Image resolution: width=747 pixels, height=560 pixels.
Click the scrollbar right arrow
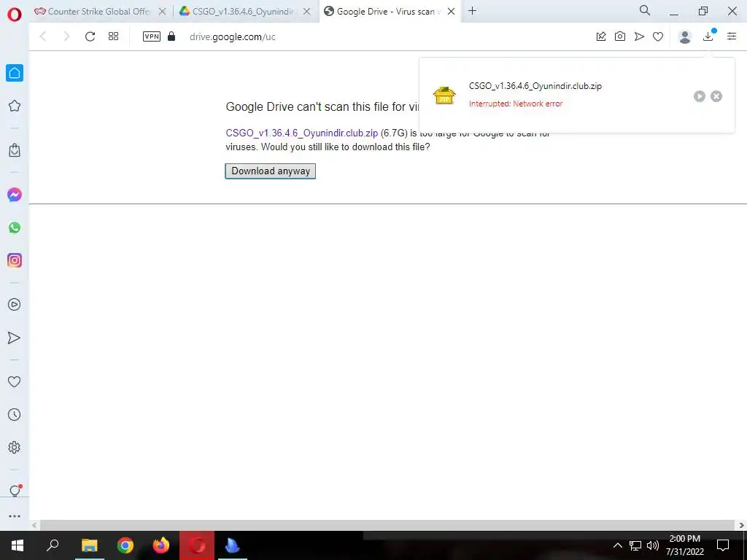tap(741, 525)
